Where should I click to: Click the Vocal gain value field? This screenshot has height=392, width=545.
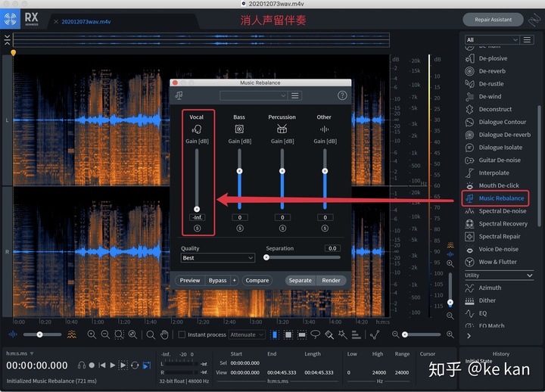(197, 217)
